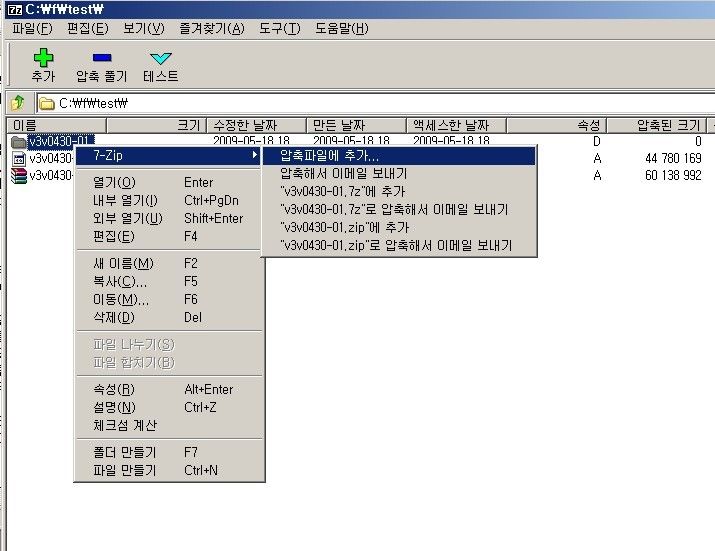
Task: Open the 즐겨찾기(A) menu
Action: point(212,29)
